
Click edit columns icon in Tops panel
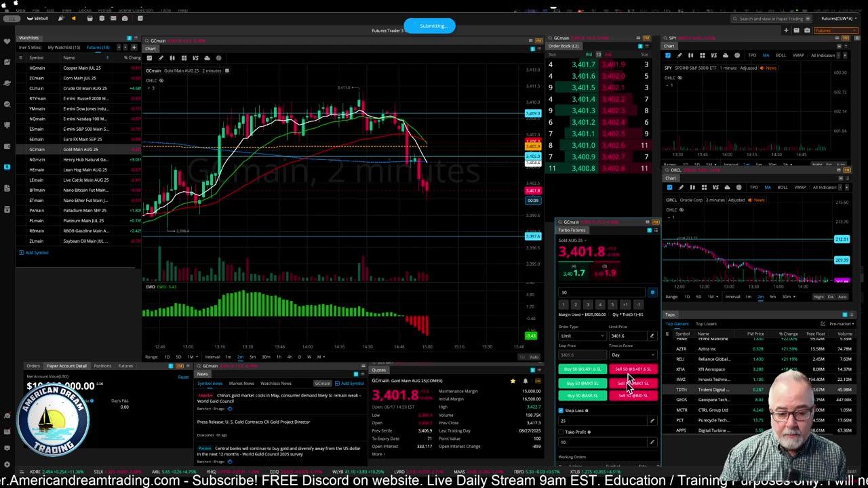tap(823, 324)
